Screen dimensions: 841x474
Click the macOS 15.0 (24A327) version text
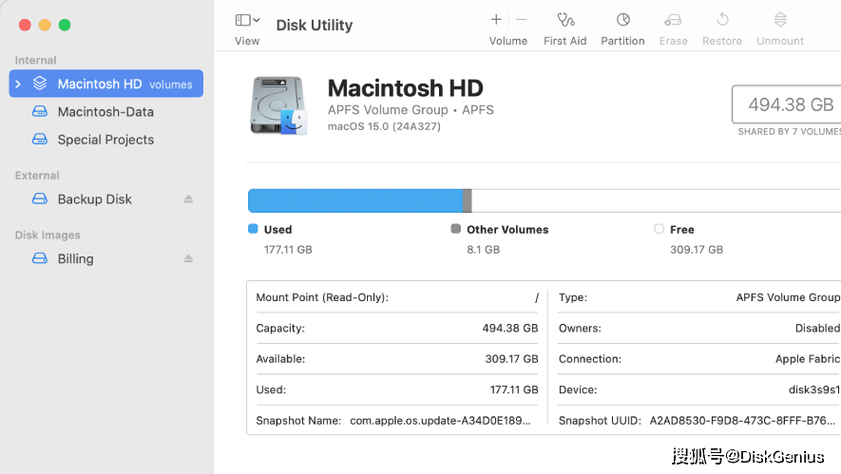[x=384, y=127]
